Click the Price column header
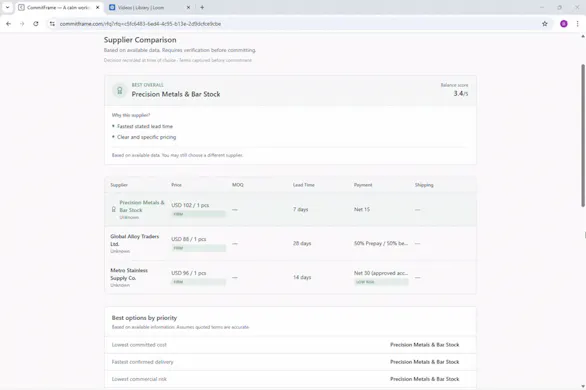586x390 pixels. (x=176, y=185)
